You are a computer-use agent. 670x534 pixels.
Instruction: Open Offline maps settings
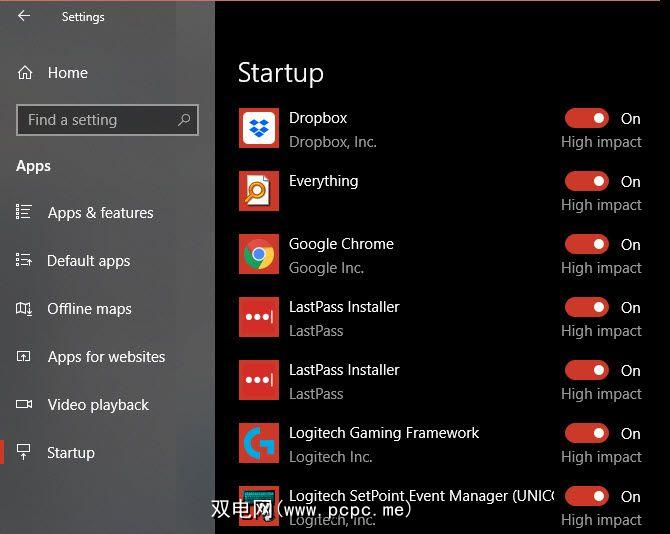coord(89,309)
